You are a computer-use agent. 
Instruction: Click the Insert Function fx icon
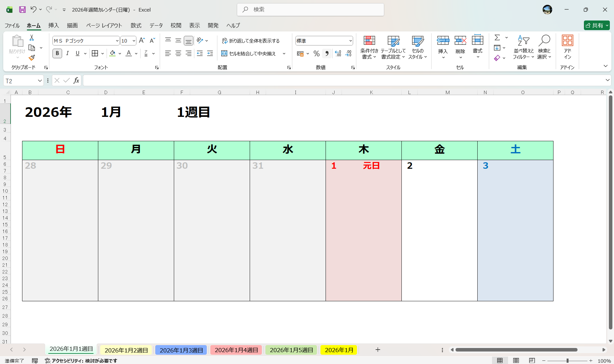(76, 80)
